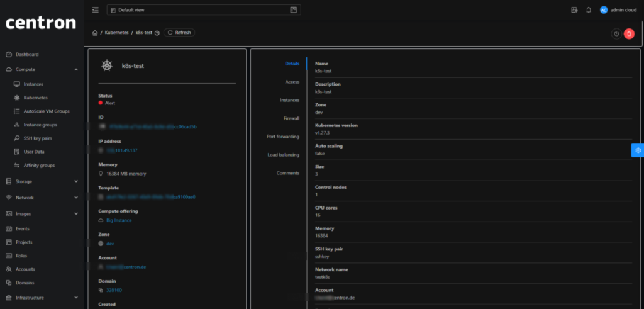644x309 pixels.
Task: Open the centron.de account link in info card
Action: [x=126, y=267]
